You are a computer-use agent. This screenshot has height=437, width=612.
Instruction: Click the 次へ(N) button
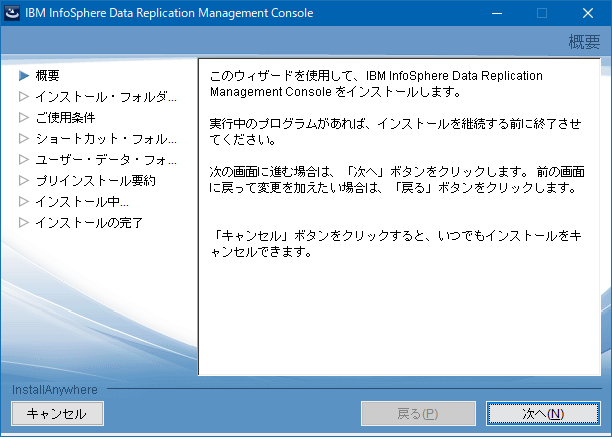pyautogui.click(x=543, y=414)
